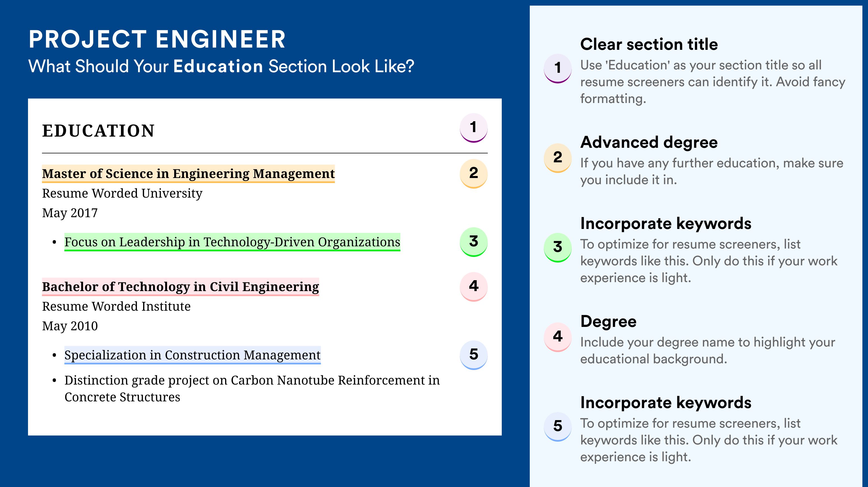Click the Carbon Nanotube Reinforcement project bullet
The width and height of the screenshot is (868, 487).
coord(252,388)
